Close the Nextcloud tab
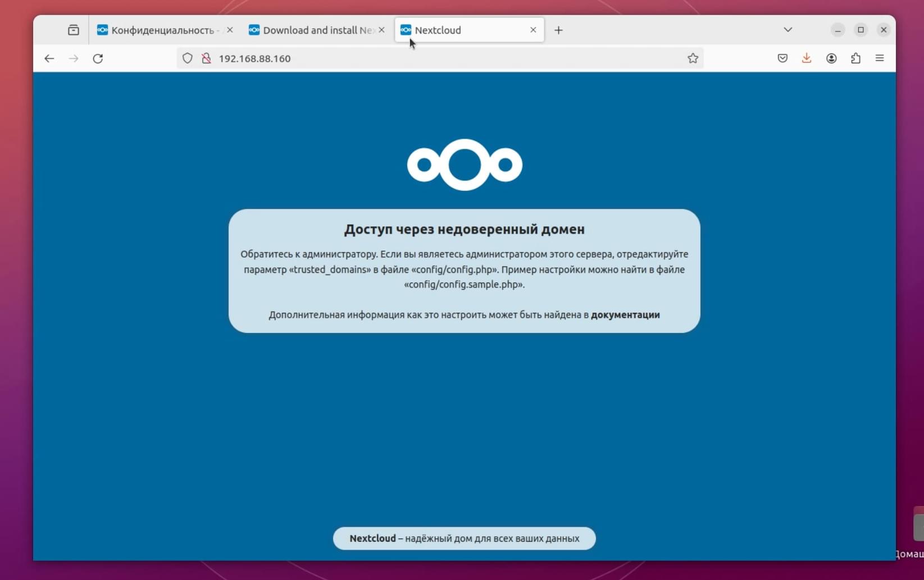The image size is (924, 580). pos(533,30)
